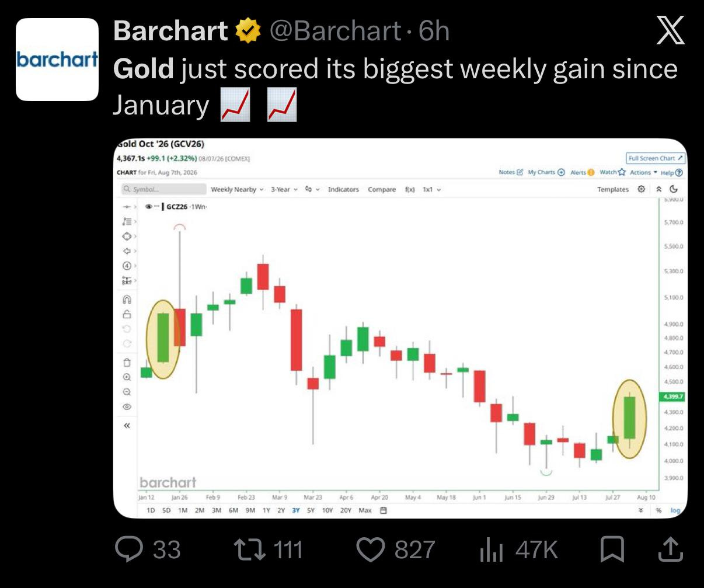Open the Indicators menu
The height and width of the screenshot is (588, 704).
(x=343, y=189)
